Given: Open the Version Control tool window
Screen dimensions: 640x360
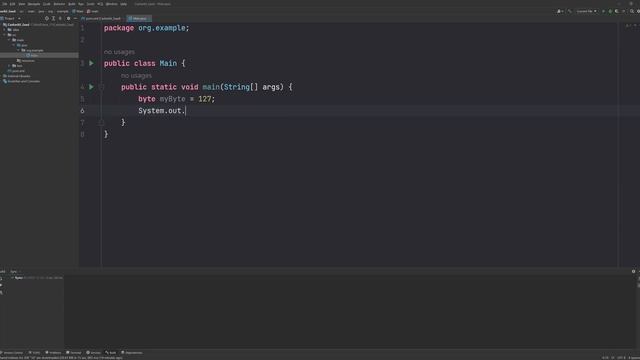Looking at the screenshot, I should (x=12, y=353).
